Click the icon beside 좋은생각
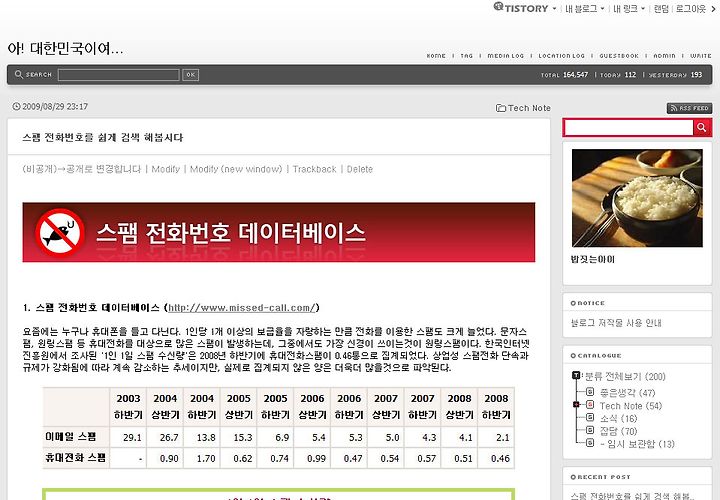The image size is (720, 500). click(x=590, y=392)
